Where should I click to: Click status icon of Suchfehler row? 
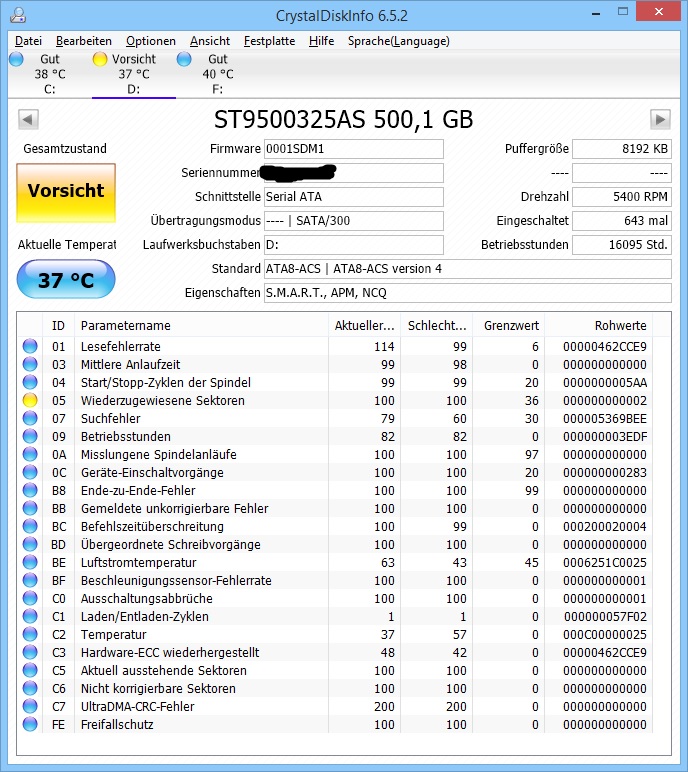point(30,418)
